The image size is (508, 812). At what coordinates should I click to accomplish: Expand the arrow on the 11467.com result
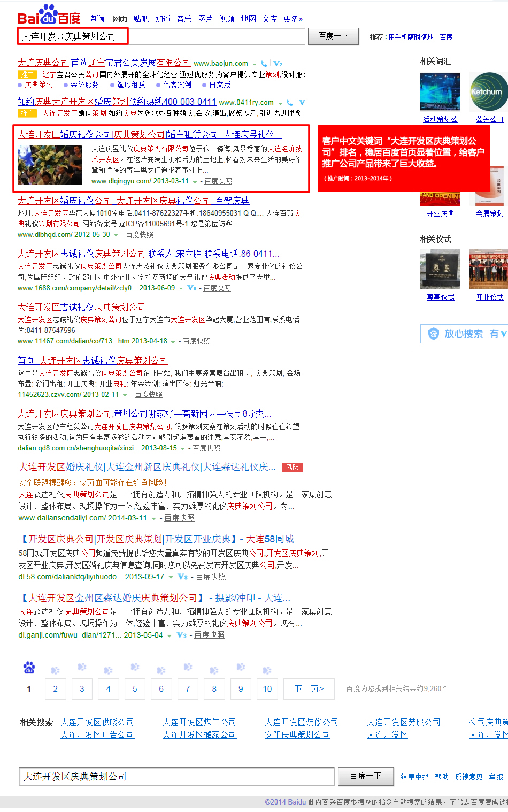(x=173, y=342)
